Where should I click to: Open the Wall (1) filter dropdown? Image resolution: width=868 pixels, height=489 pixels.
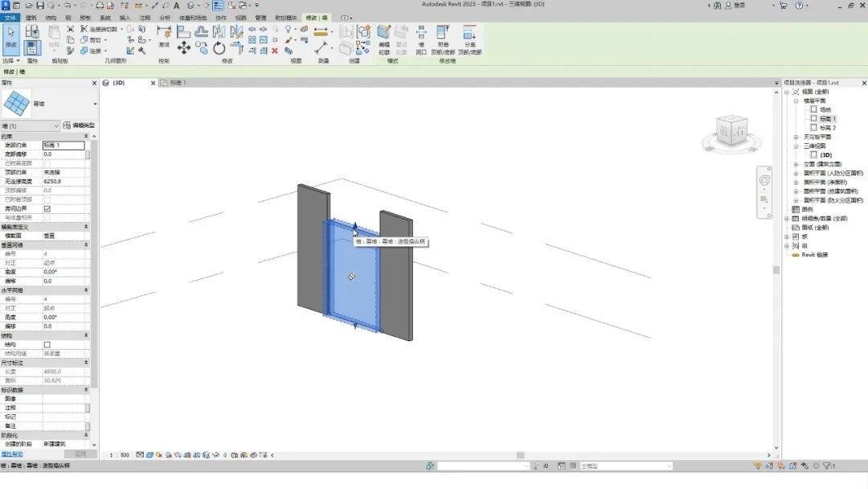pyautogui.click(x=30, y=125)
